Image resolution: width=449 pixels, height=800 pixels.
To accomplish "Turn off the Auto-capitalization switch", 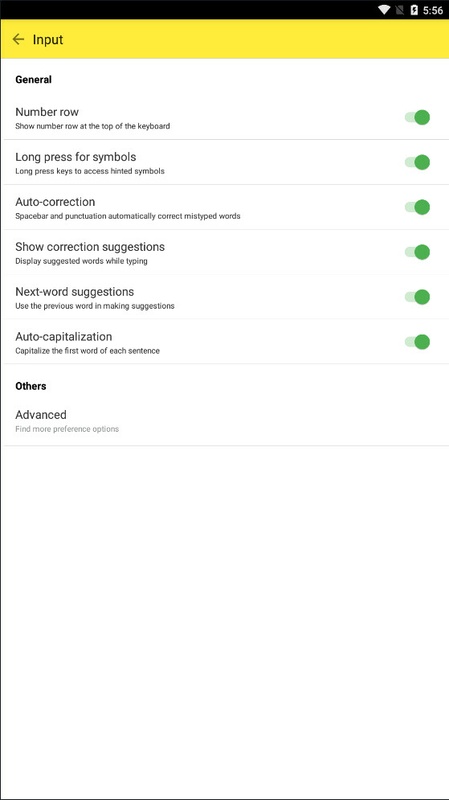I will coord(417,342).
